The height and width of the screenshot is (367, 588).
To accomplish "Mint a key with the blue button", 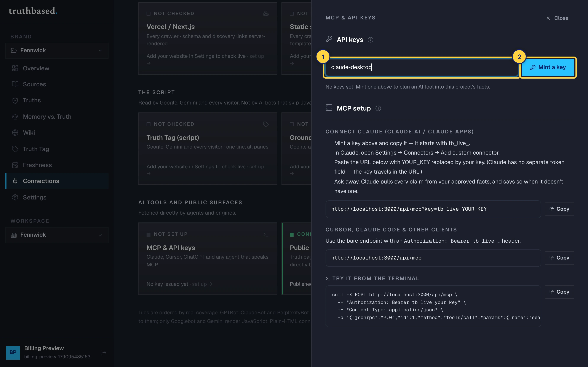I will point(548,68).
